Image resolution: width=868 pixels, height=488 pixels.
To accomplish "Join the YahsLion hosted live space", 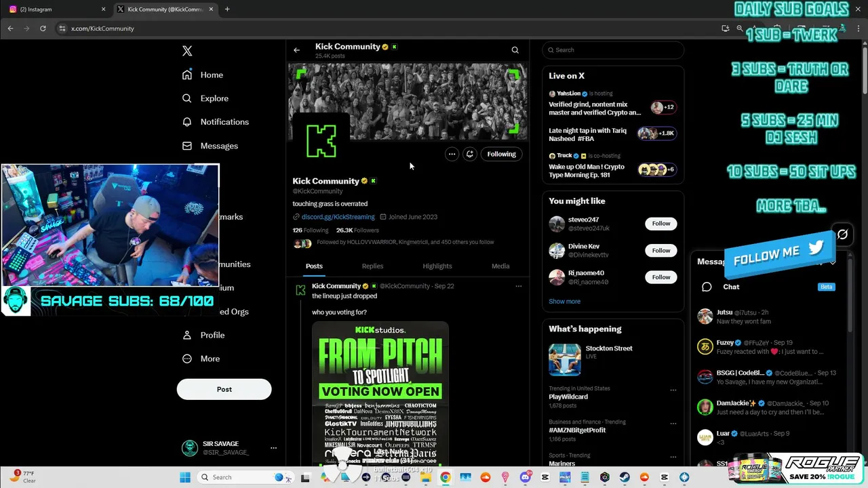I will (x=612, y=104).
